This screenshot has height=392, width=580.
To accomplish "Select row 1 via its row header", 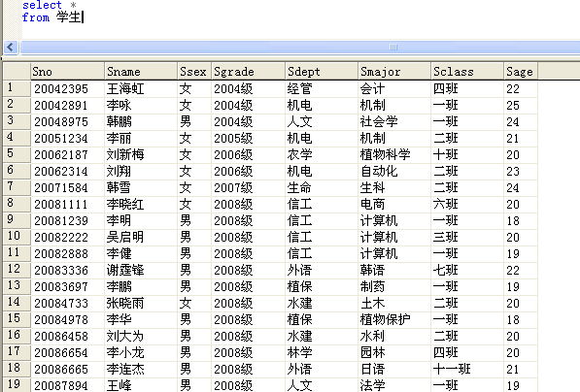I will 17,88.
